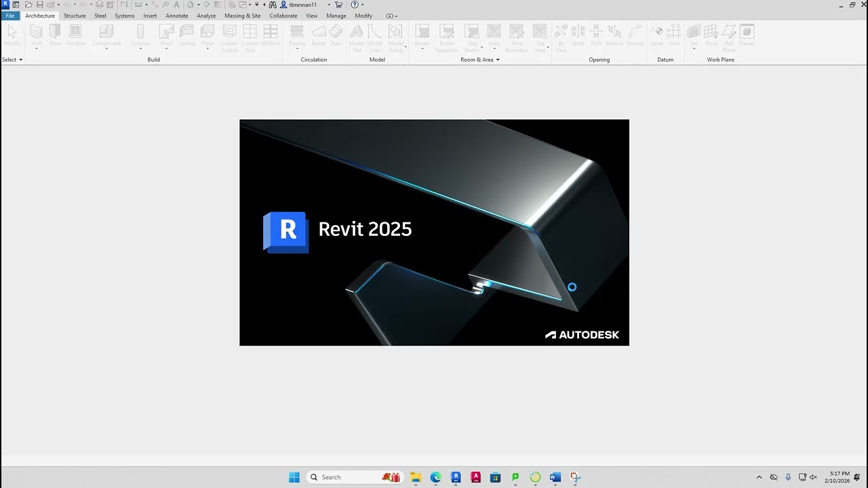Open the Work Plane Viewer
The image size is (868, 488).
747,36
